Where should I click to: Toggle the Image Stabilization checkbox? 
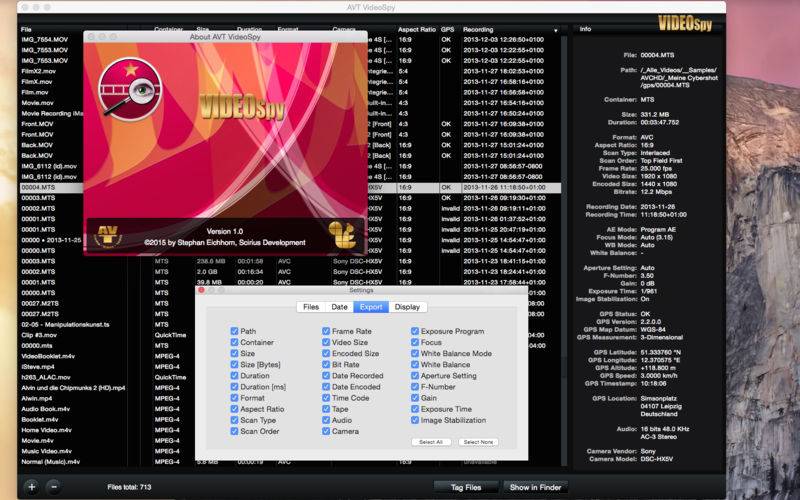pos(415,420)
